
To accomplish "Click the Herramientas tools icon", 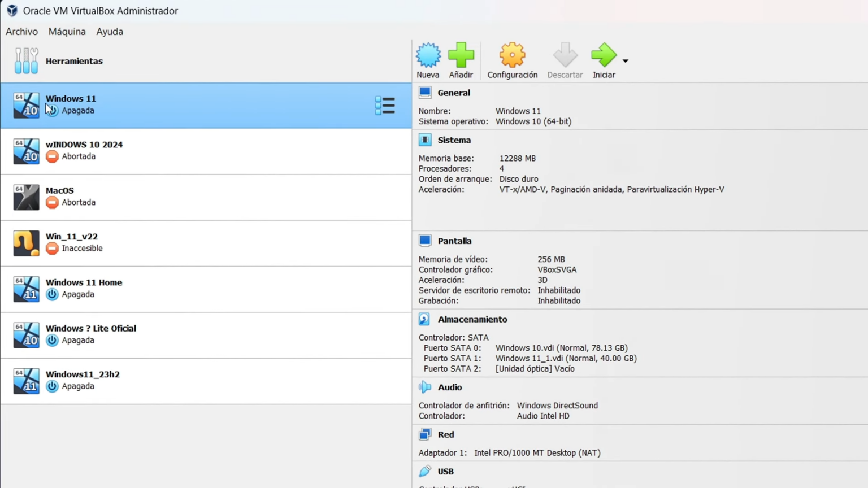I will (26, 60).
